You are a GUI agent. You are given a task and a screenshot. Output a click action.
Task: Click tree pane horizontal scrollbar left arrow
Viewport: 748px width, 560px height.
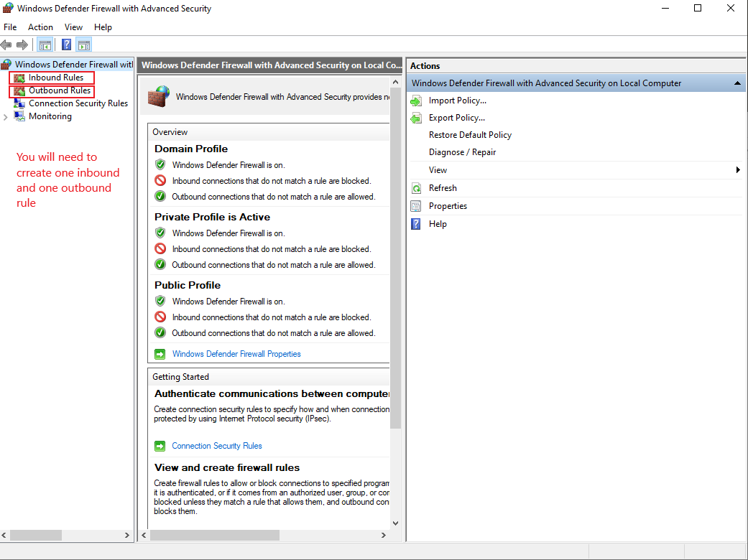click(x=4, y=535)
